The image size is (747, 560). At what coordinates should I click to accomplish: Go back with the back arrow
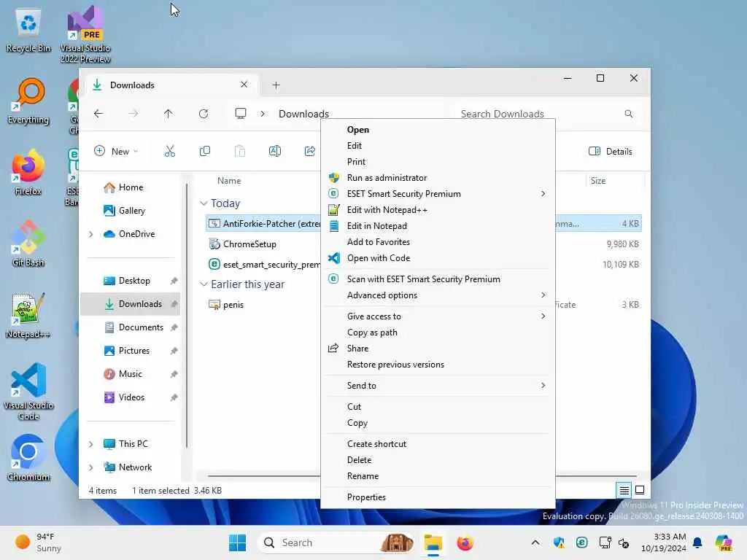pyautogui.click(x=98, y=114)
